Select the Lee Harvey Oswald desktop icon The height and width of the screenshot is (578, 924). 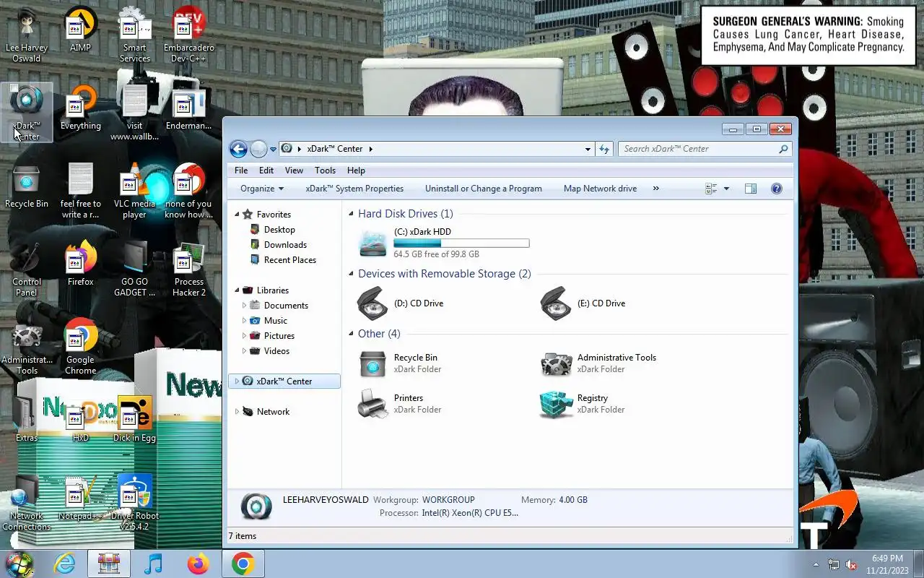(27, 35)
